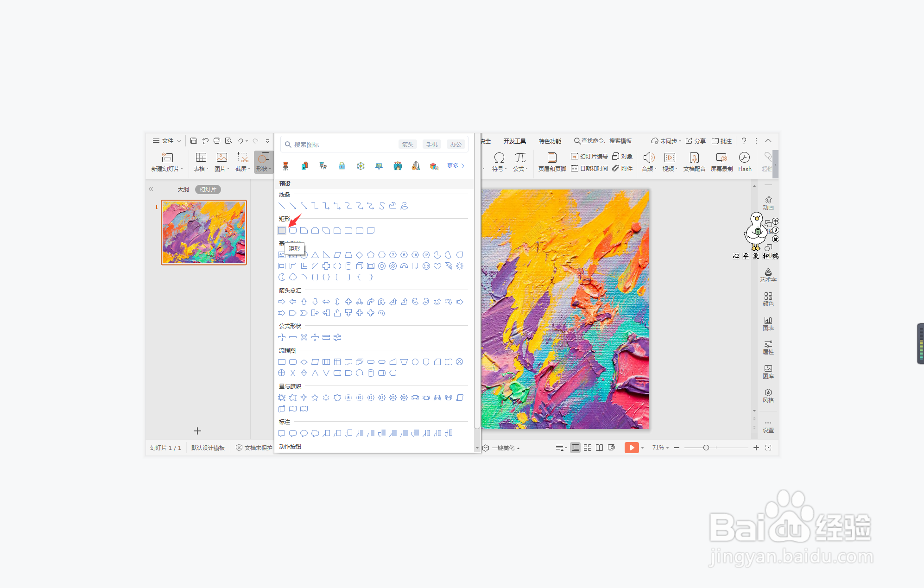Open the 文件 menu dropdown
This screenshot has width=924, height=588.
167,141
